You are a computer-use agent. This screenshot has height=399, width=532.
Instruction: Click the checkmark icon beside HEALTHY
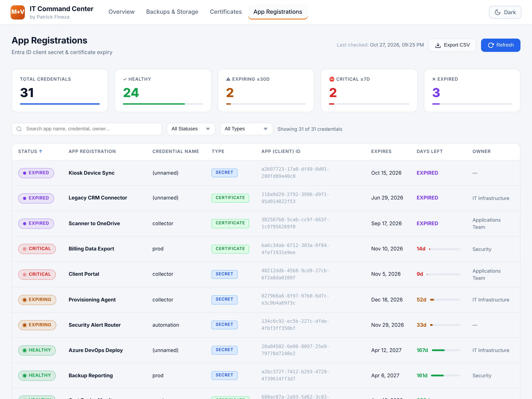pos(125,79)
